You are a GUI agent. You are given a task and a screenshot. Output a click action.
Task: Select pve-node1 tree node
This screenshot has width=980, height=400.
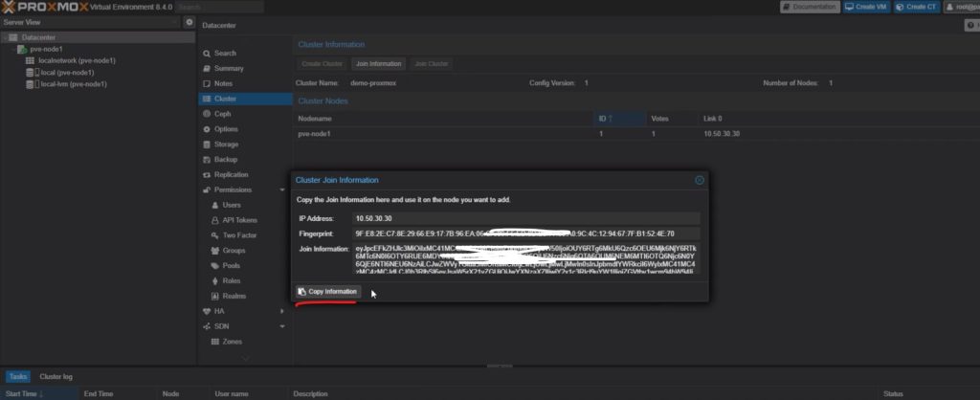(x=46, y=49)
